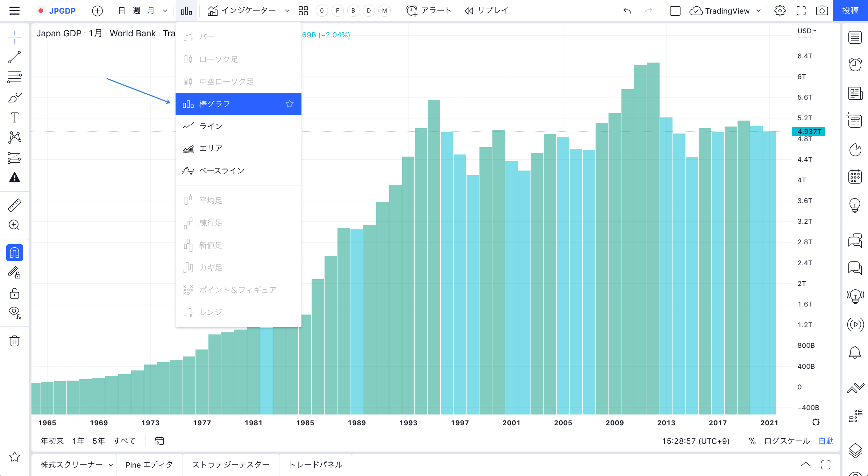
Task: Favorite 棒グラフ with star icon
Action: [x=290, y=104]
